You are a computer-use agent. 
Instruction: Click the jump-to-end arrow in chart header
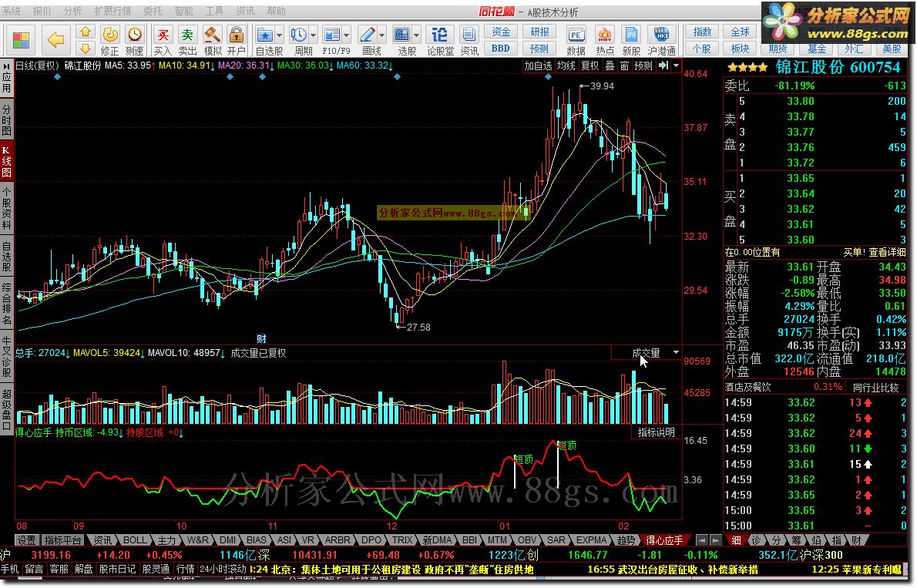pos(663,66)
